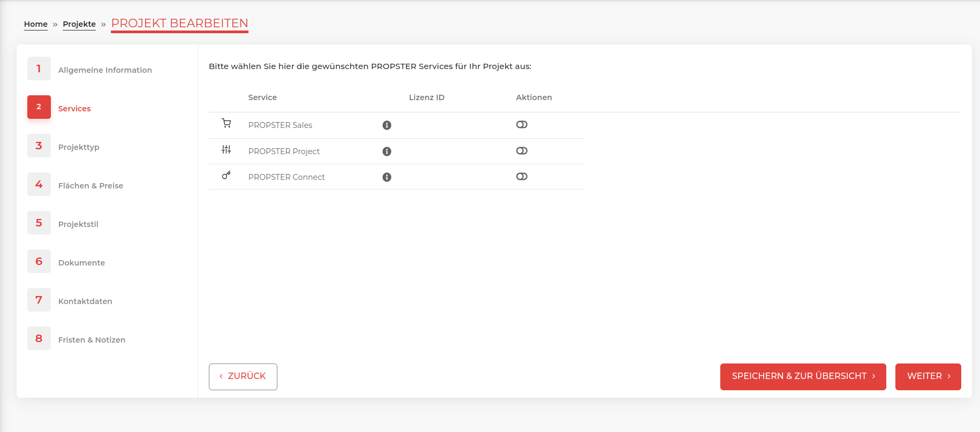Click step number 3 icon in sidebar
Image resolution: width=980 pixels, height=432 pixels.
pos(39,146)
